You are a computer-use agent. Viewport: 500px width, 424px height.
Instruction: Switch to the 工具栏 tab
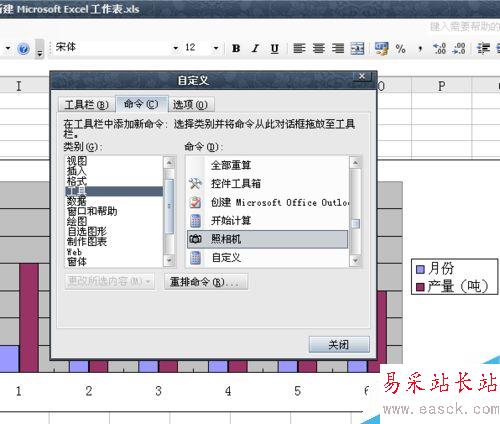pos(86,105)
